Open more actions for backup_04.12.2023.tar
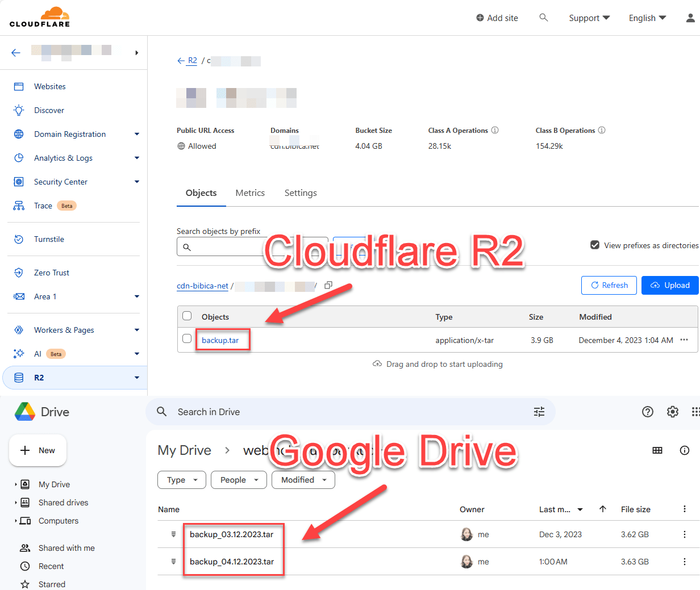 (x=685, y=562)
